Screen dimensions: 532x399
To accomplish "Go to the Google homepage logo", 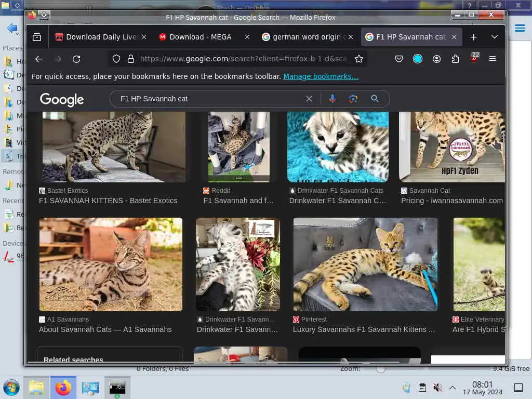I will 62,99.
